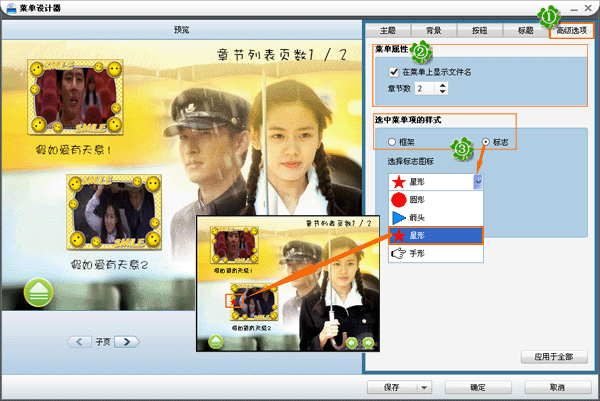
Task: Choose 圆形 red circle icon option
Action: 436,199
